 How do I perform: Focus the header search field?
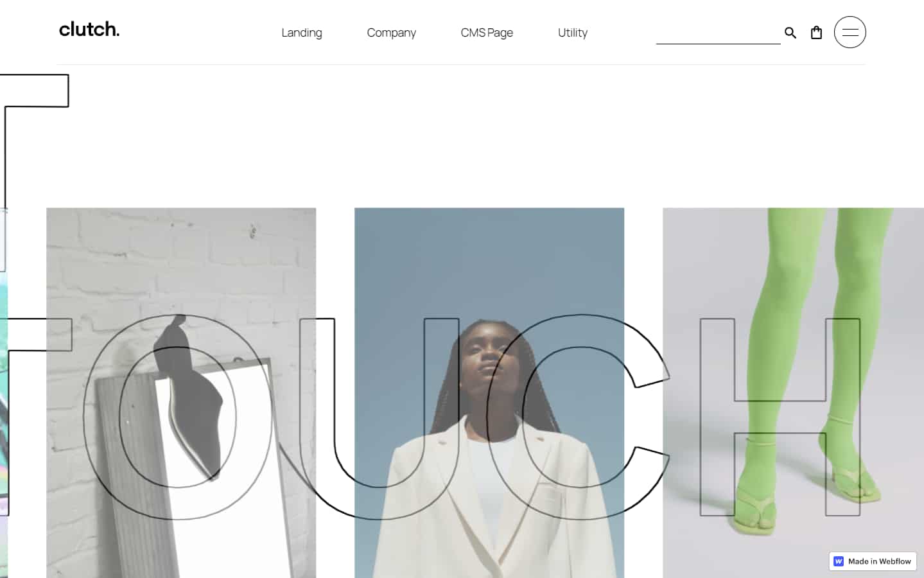[718, 33]
